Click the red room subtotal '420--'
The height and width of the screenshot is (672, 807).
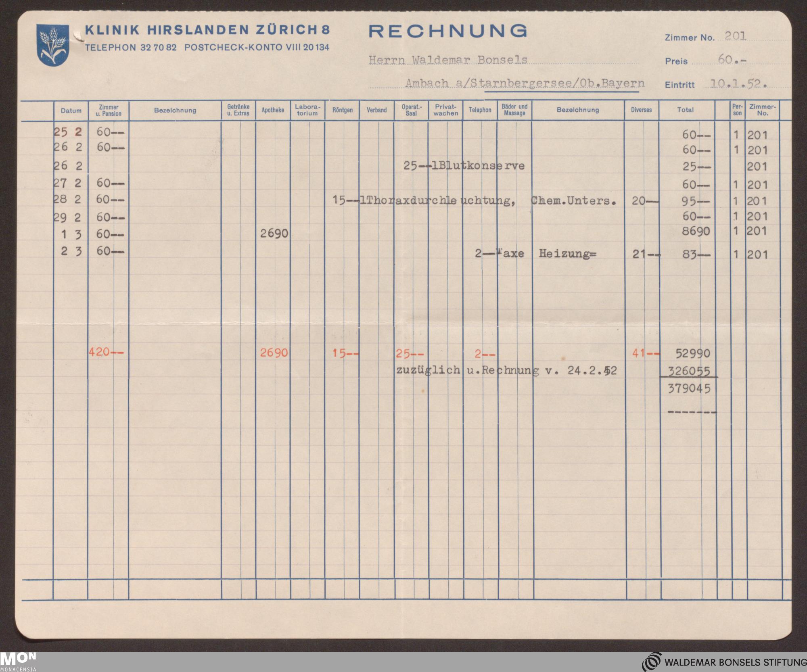click(x=106, y=353)
